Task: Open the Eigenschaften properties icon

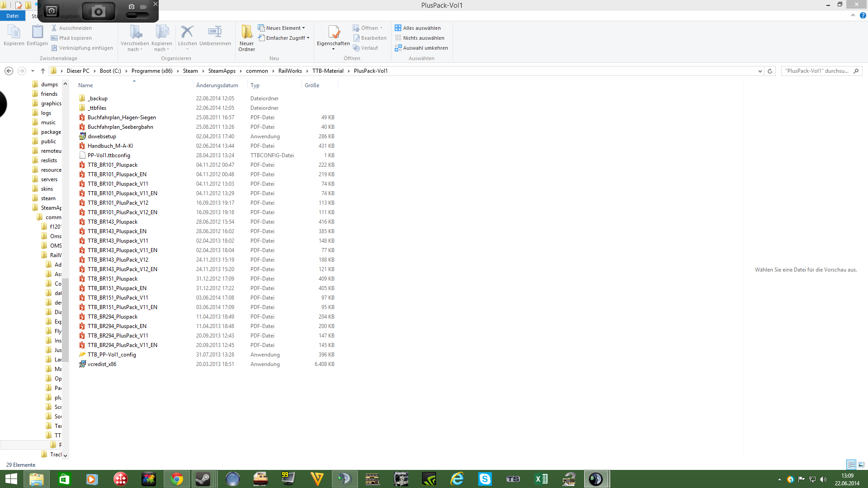Action: (x=333, y=33)
